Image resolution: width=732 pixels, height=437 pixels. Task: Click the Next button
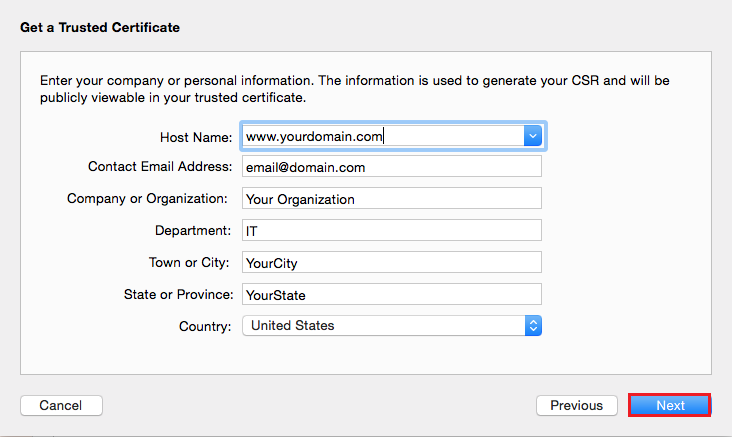click(x=670, y=405)
